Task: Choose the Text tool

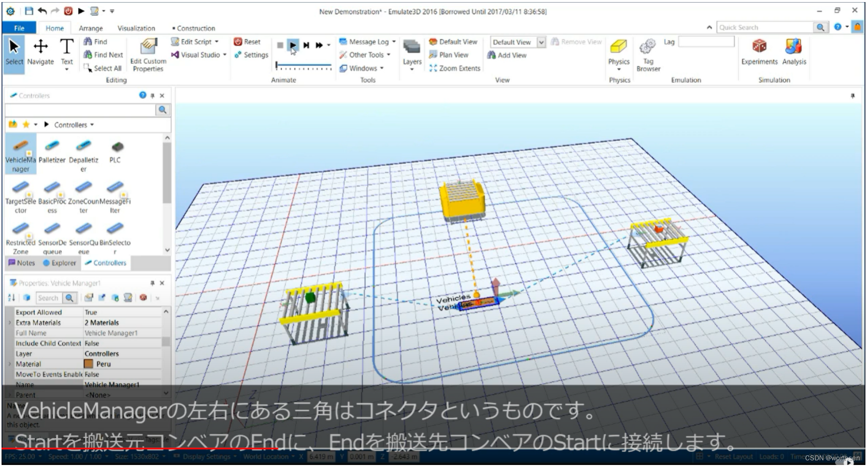Action: click(67, 53)
